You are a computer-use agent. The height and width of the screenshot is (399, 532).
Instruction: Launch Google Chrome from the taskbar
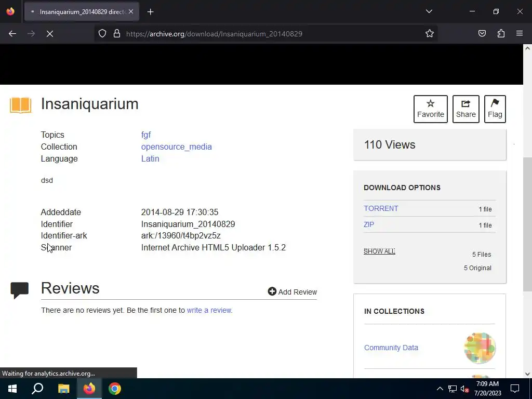tap(115, 389)
